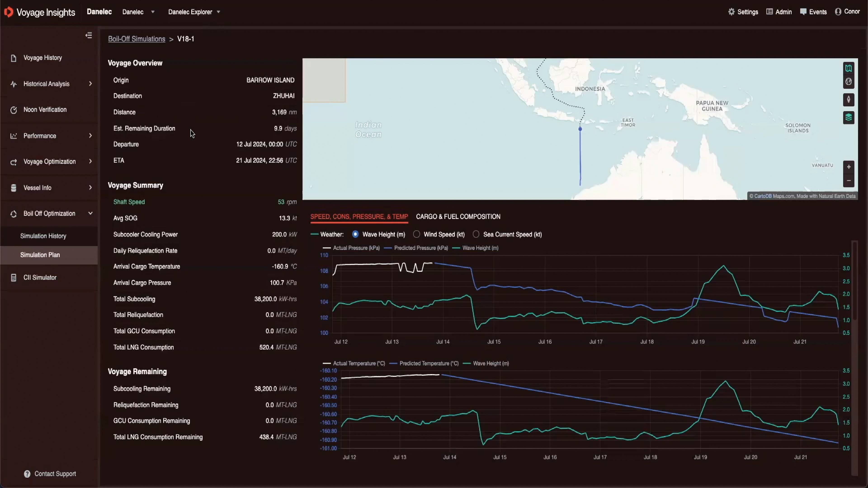Collapse the sidebar with the menu icon
This screenshot has width=868, height=488.
pos(89,35)
